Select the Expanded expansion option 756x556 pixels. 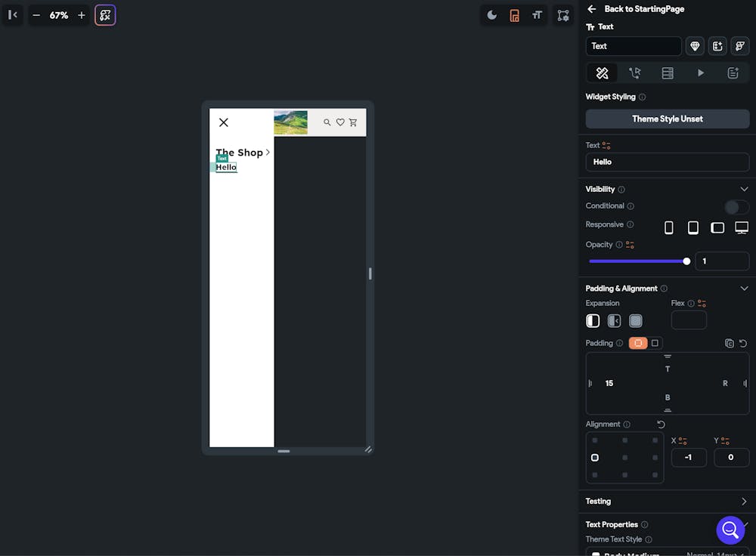click(636, 321)
